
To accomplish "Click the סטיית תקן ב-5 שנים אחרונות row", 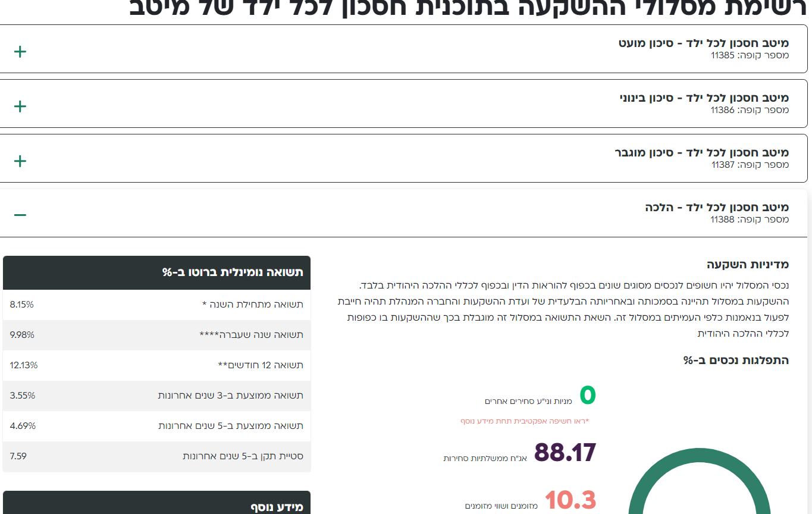I will click(x=157, y=456).
